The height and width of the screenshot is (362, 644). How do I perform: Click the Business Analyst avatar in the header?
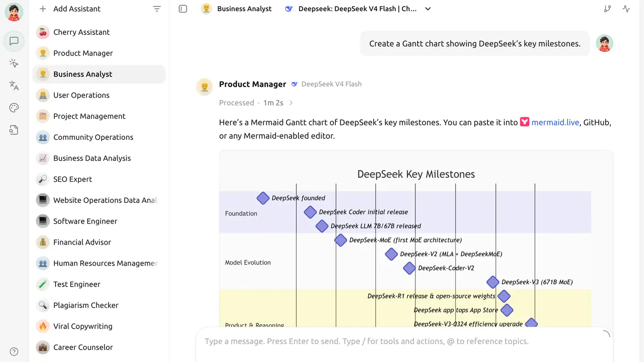point(206,9)
